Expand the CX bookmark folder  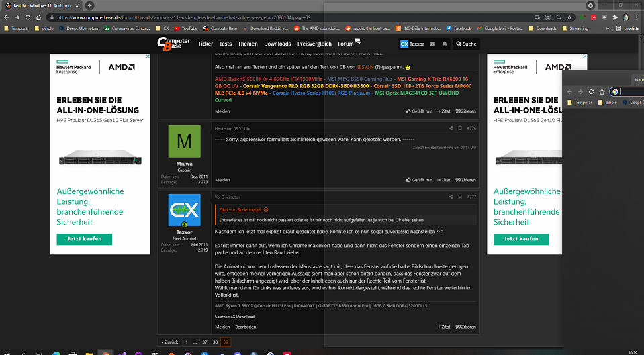click(163, 28)
